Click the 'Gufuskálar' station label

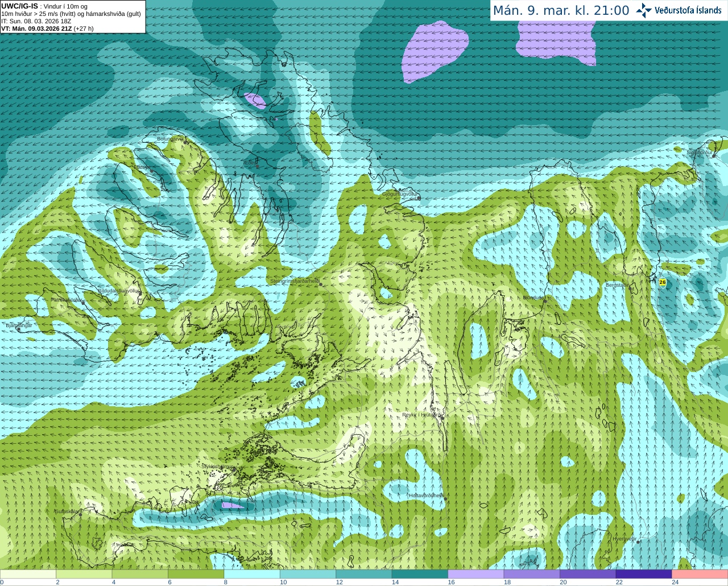pyautogui.click(x=67, y=511)
